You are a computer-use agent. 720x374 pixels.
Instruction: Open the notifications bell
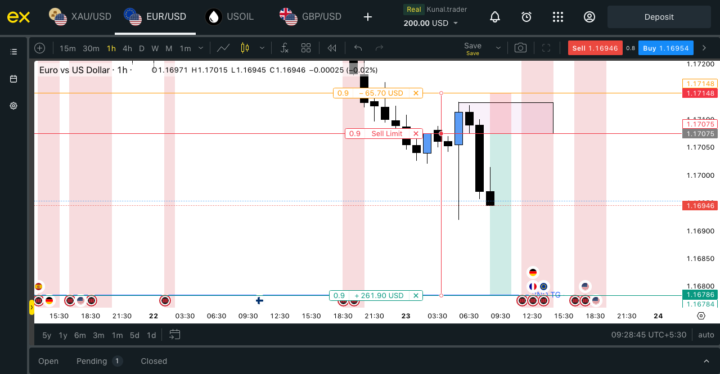495,17
